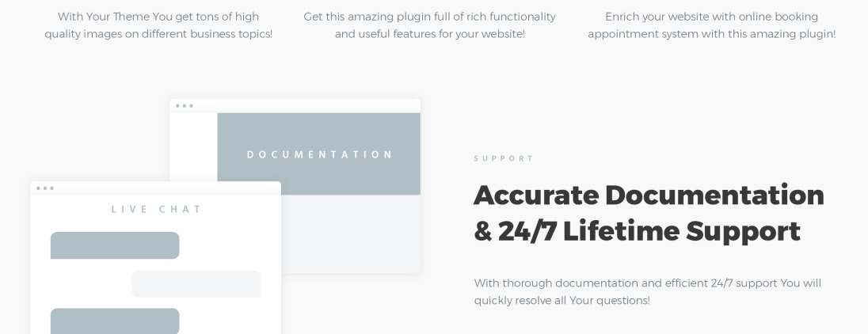The height and width of the screenshot is (334, 868).
Task: Click the Lifetime Support heading text
Action: [x=681, y=231]
